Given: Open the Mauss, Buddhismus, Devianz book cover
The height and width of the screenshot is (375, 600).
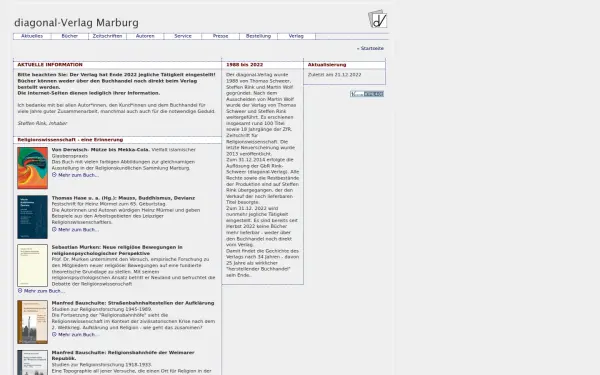Looking at the screenshot, I should tap(33, 217).
